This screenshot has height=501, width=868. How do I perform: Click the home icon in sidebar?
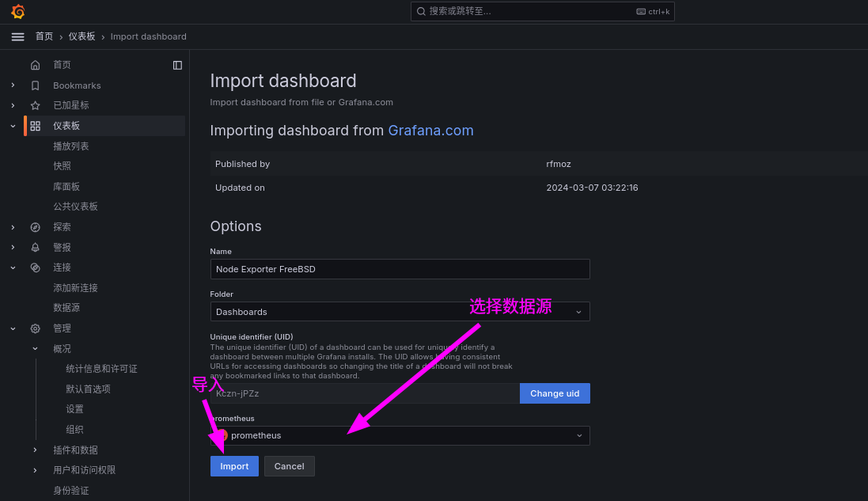click(x=36, y=65)
